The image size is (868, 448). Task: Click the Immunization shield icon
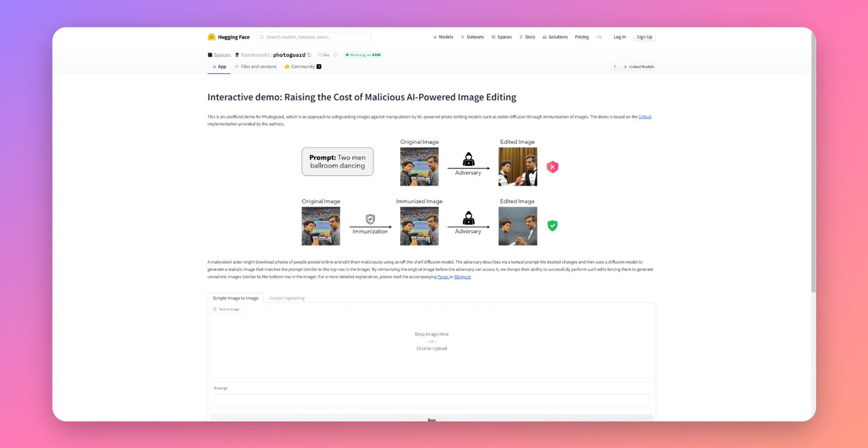[370, 219]
